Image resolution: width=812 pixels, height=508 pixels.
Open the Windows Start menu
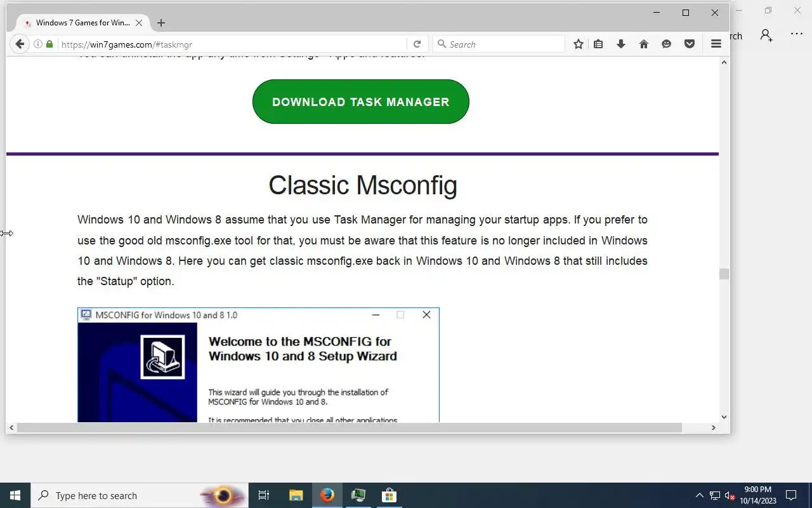click(x=15, y=495)
